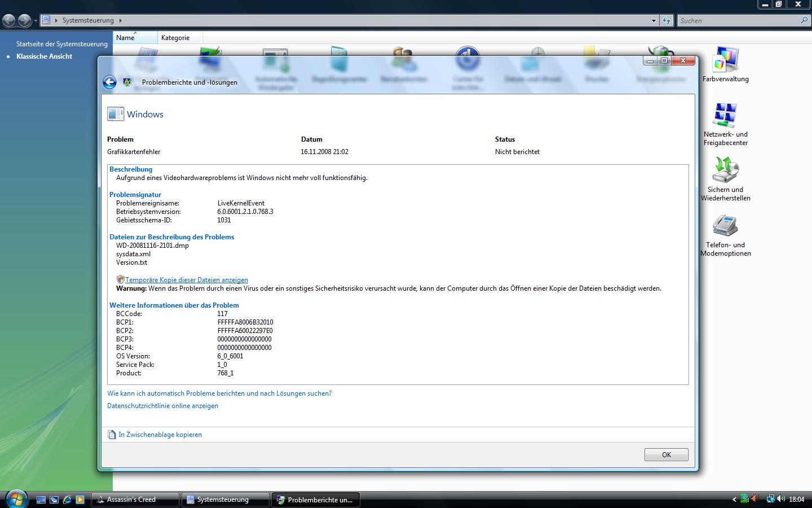The height and width of the screenshot is (508, 812).
Task: Click the LiveKernelEvent value
Action: (x=241, y=203)
